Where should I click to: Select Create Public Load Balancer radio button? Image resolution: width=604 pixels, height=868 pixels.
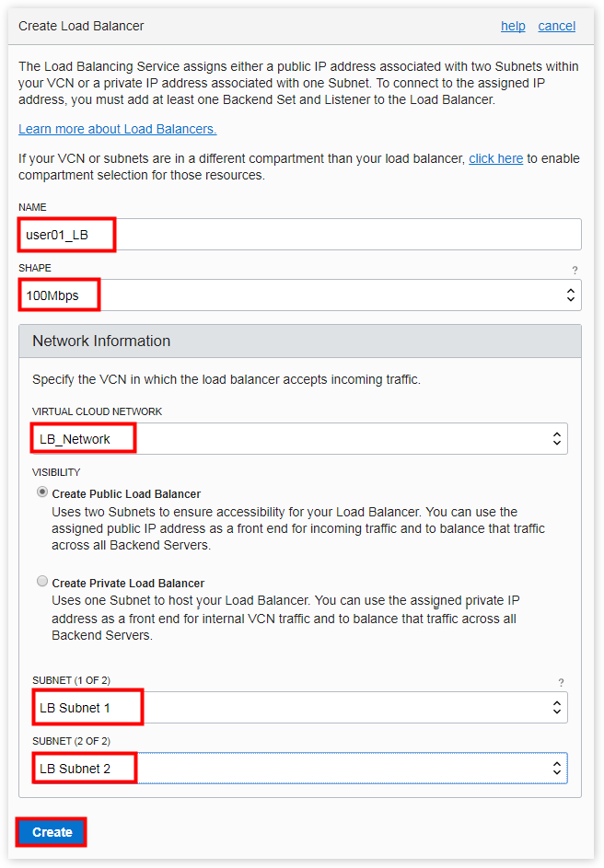point(42,492)
